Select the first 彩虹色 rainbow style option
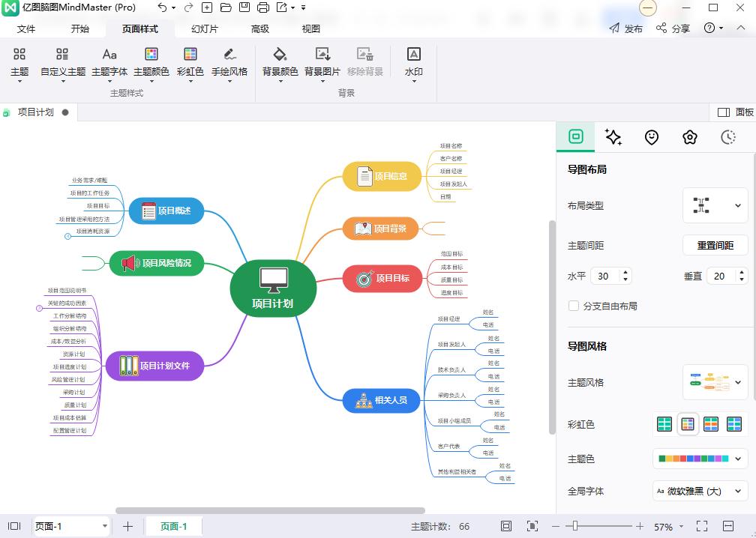 click(664, 424)
